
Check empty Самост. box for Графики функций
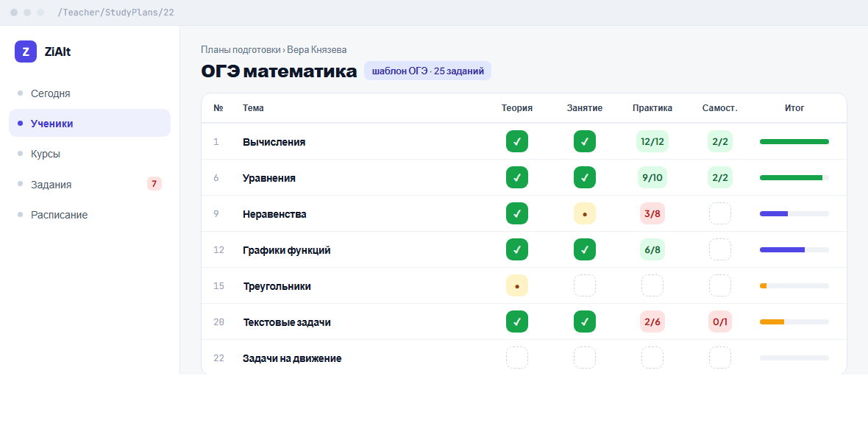coord(720,249)
